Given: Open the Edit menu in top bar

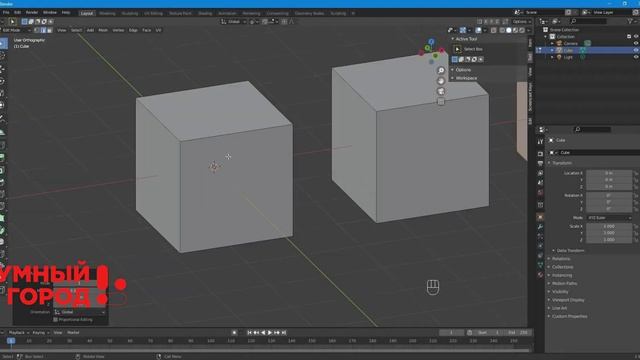Looking at the screenshot, I should (x=17, y=13).
